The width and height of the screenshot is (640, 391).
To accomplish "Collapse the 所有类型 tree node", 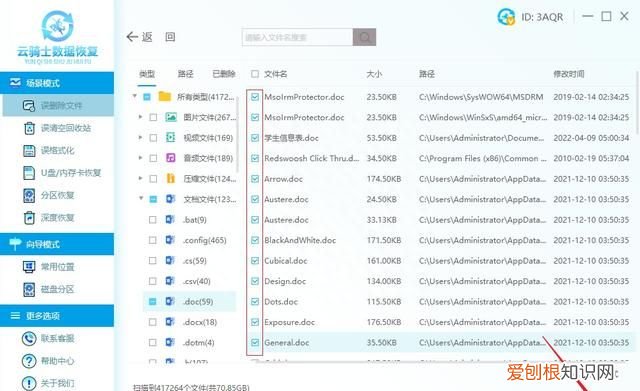I will click(134, 97).
